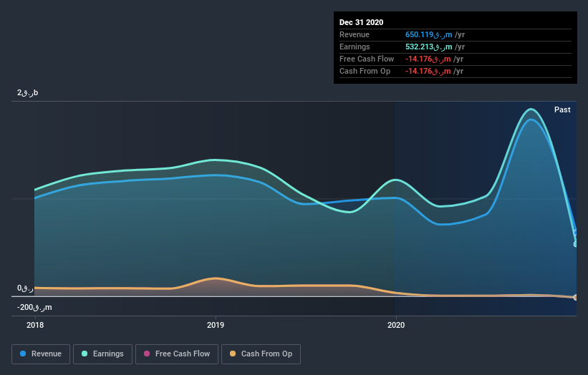Click the zero y-axis label

tap(25, 288)
